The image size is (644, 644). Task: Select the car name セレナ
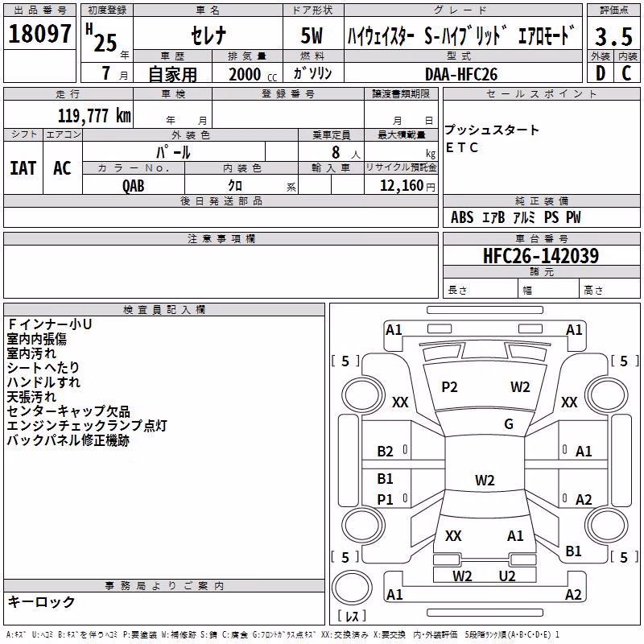[x=208, y=35]
